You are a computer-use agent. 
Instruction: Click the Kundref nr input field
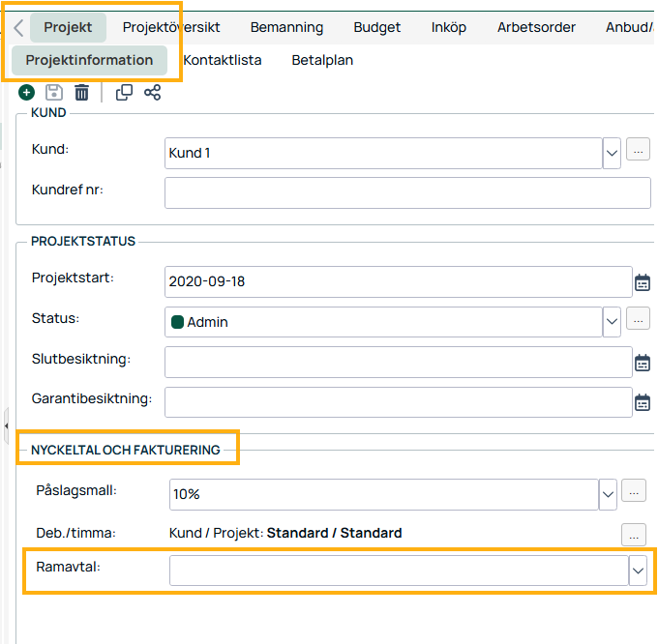pos(406,192)
